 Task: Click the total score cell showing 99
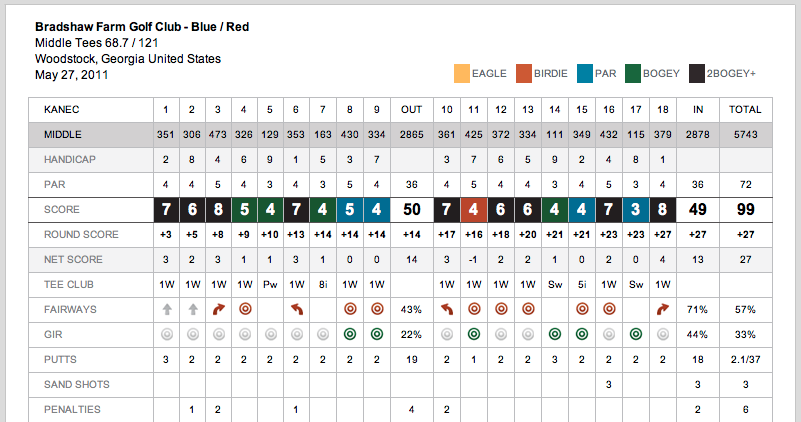pyautogui.click(x=746, y=209)
